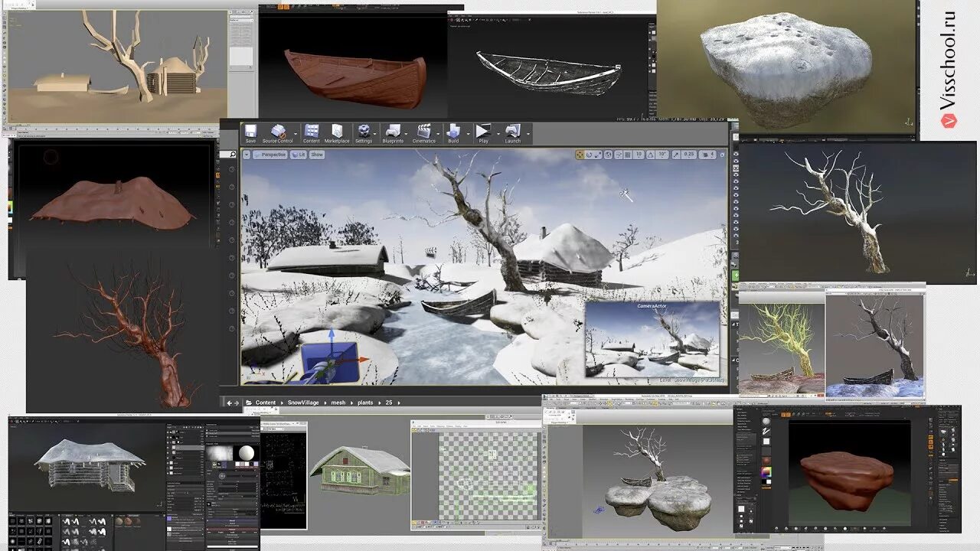Viewport: 980px width, 551px height.
Task: Select Content in breadcrumb path
Action: click(266, 403)
